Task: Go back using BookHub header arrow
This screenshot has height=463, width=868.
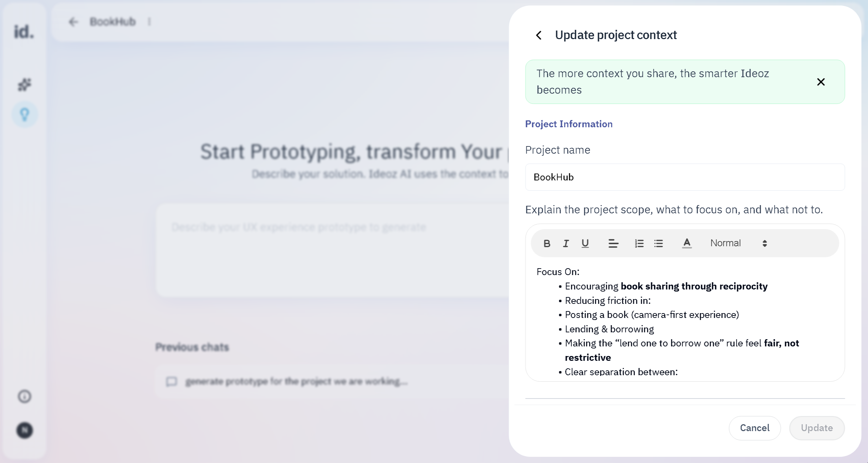Action: click(73, 22)
